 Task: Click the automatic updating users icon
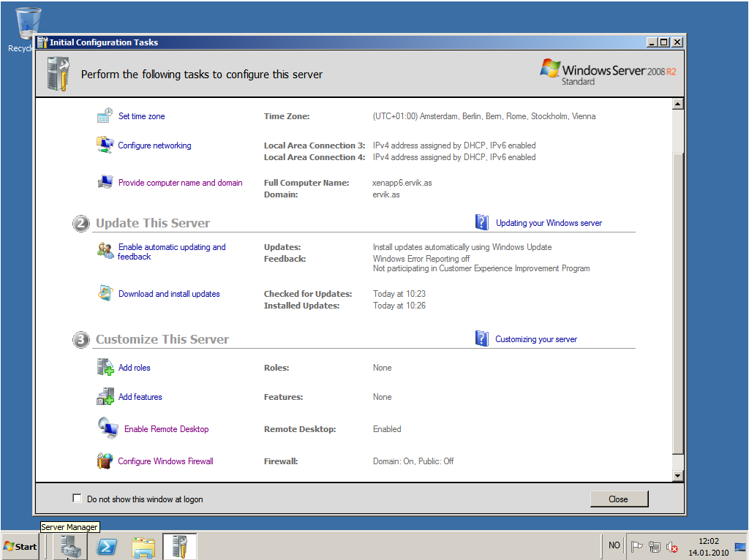105,251
